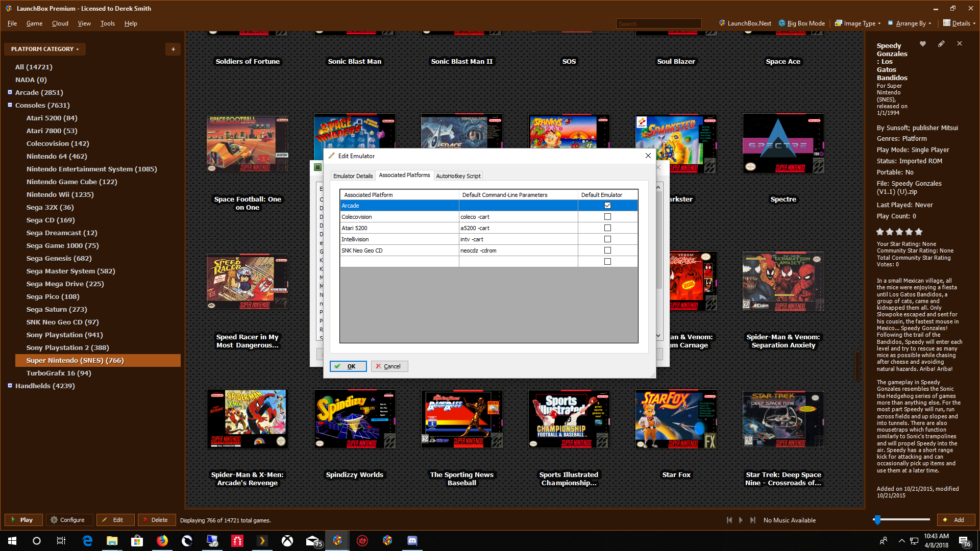Expand the Arcade platform category

(x=10, y=92)
